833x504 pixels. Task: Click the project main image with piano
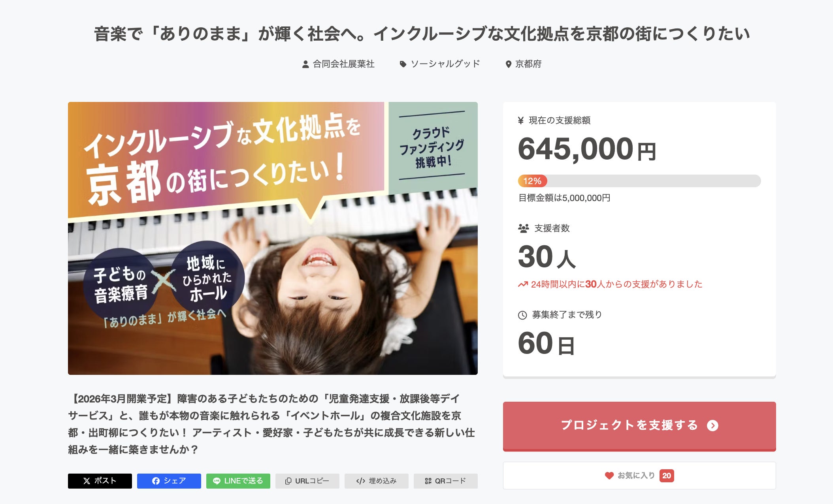[273, 238]
